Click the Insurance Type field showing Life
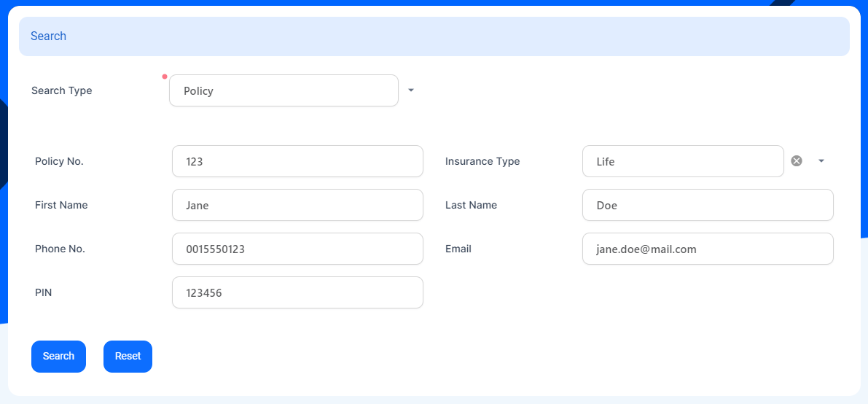The image size is (868, 404). (x=682, y=161)
